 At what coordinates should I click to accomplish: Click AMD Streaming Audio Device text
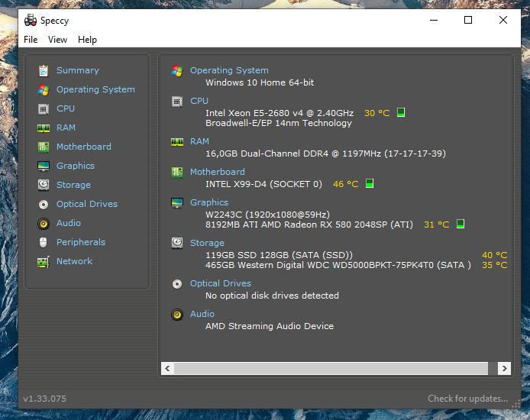click(270, 326)
